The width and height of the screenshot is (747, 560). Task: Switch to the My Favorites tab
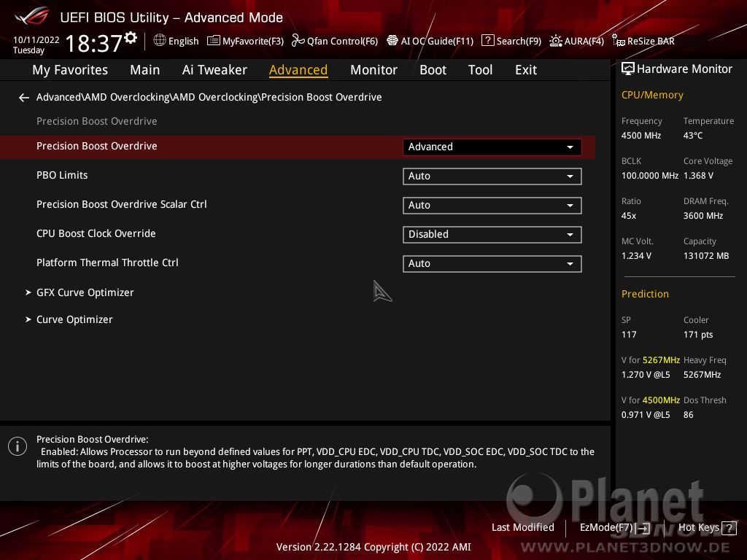click(x=70, y=70)
